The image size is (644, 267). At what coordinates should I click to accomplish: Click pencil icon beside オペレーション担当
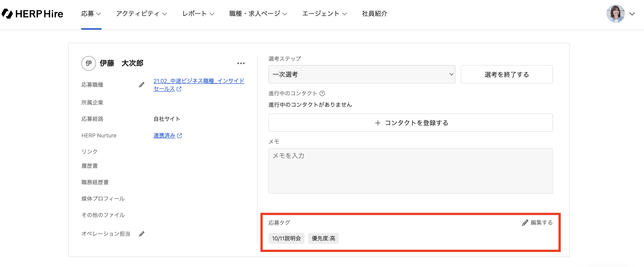(x=141, y=234)
